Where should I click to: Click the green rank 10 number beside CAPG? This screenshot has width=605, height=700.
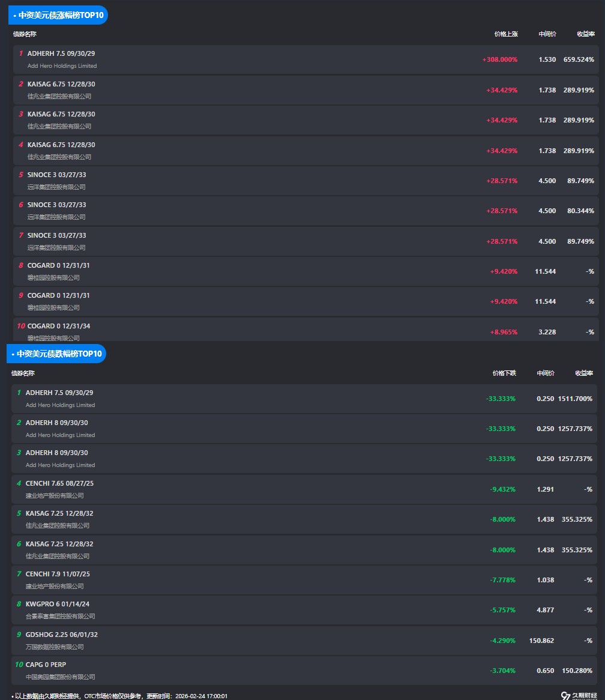(x=19, y=665)
